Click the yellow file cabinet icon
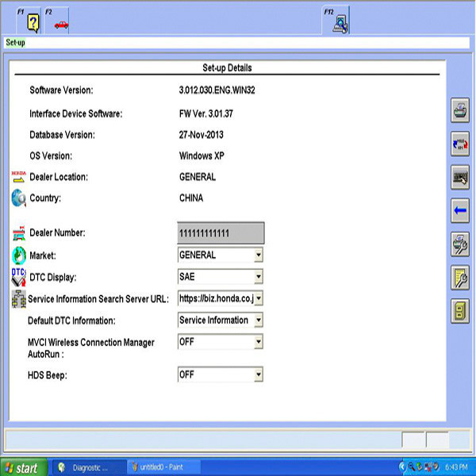This screenshot has width=476, height=476. pos(460,310)
